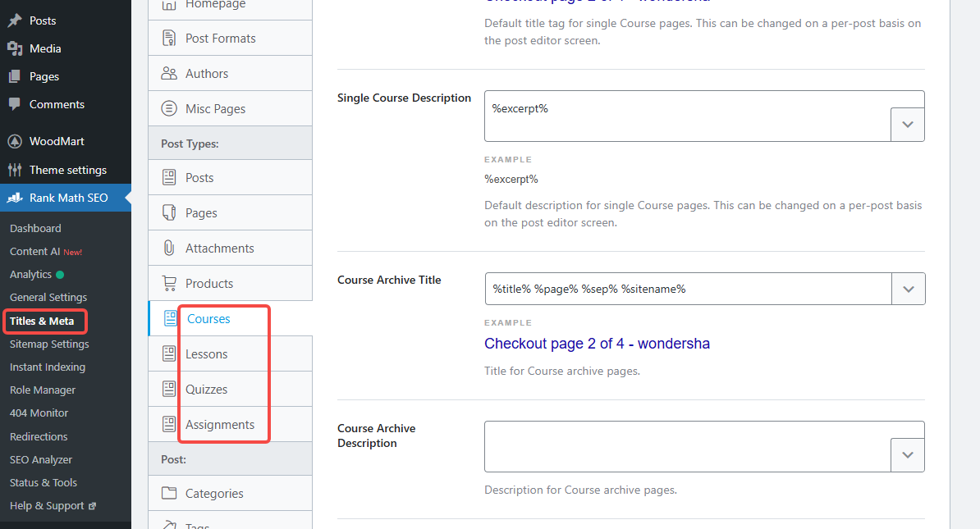Open Categories via its folder icon
The height and width of the screenshot is (529, 980).
pos(170,493)
